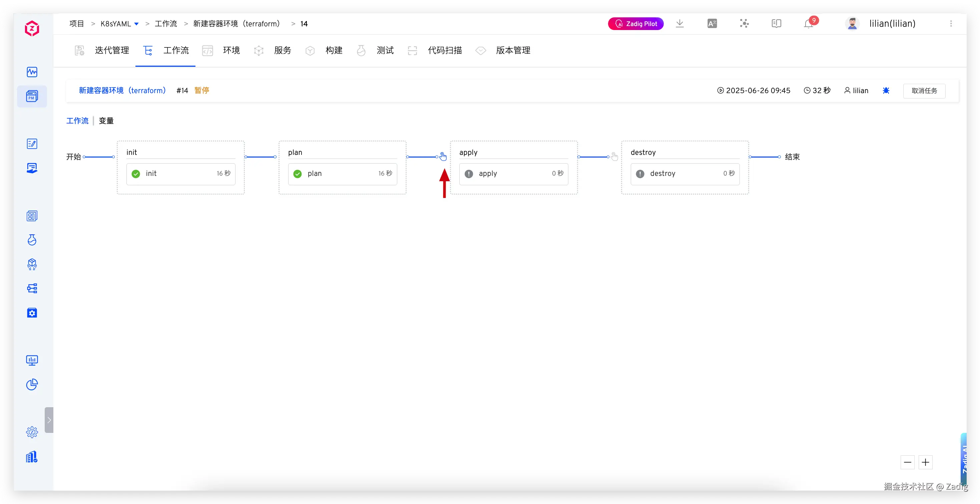Image resolution: width=980 pixels, height=504 pixels.
Task: Open the notifications bell icon
Action: click(x=808, y=24)
